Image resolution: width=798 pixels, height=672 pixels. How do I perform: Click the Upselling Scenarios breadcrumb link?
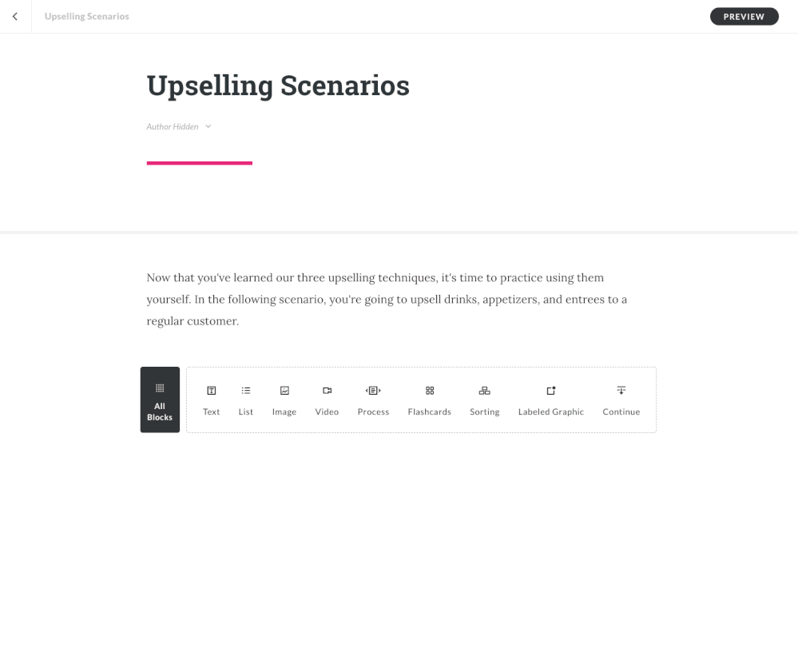87,17
